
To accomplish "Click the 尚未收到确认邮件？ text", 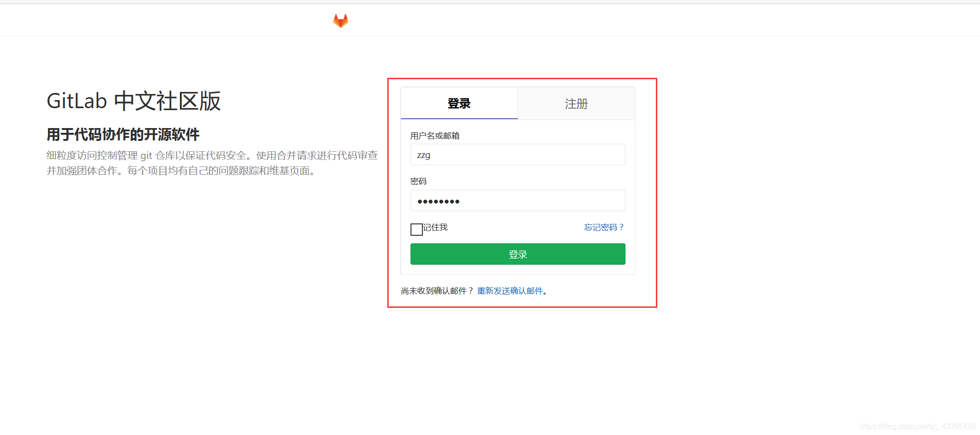I will point(437,291).
